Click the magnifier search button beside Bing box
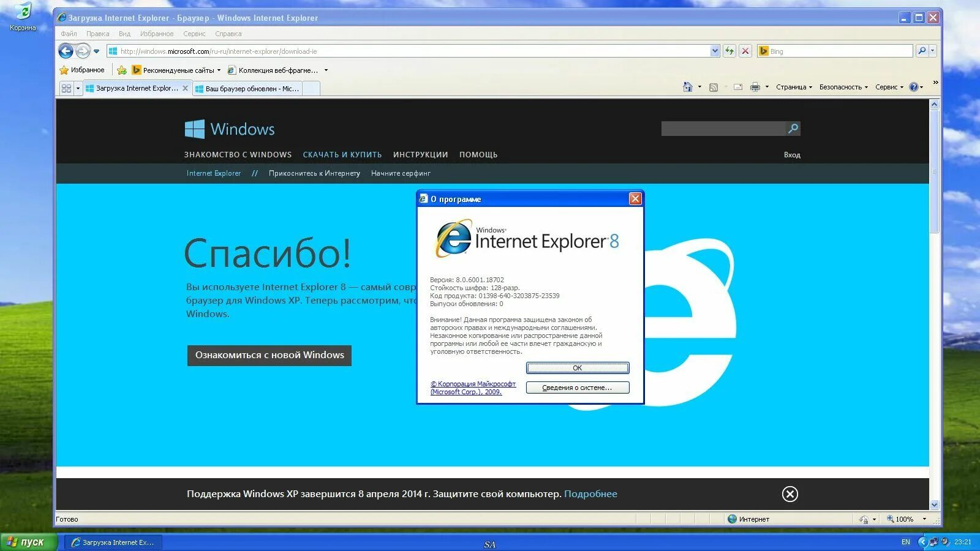Viewport: 980px width, 551px height. click(x=922, y=51)
